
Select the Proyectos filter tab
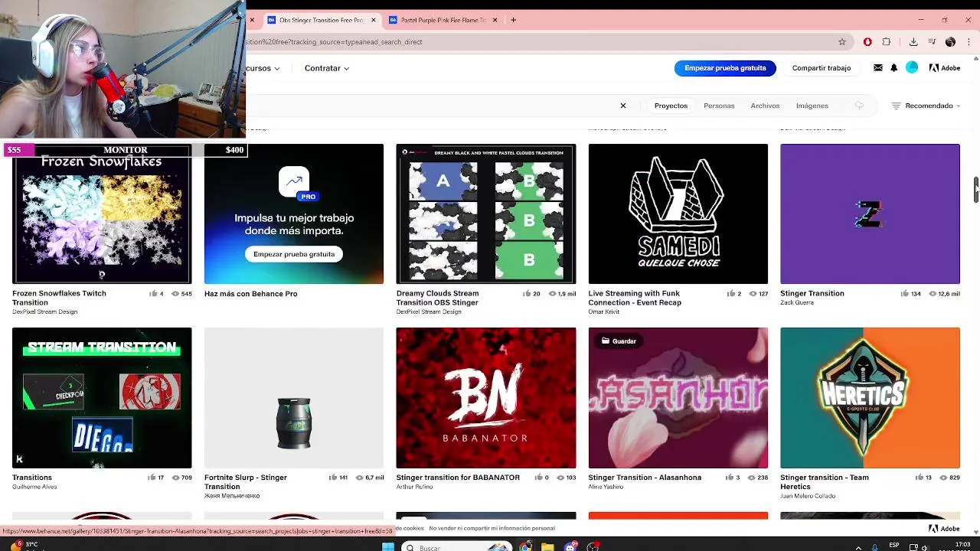(x=671, y=106)
